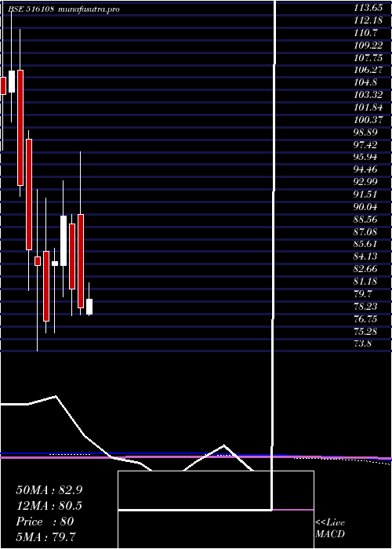This screenshot has width=392, height=549.
Task: Open the munafasutra.pro watermark link
Action: point(89,9)
